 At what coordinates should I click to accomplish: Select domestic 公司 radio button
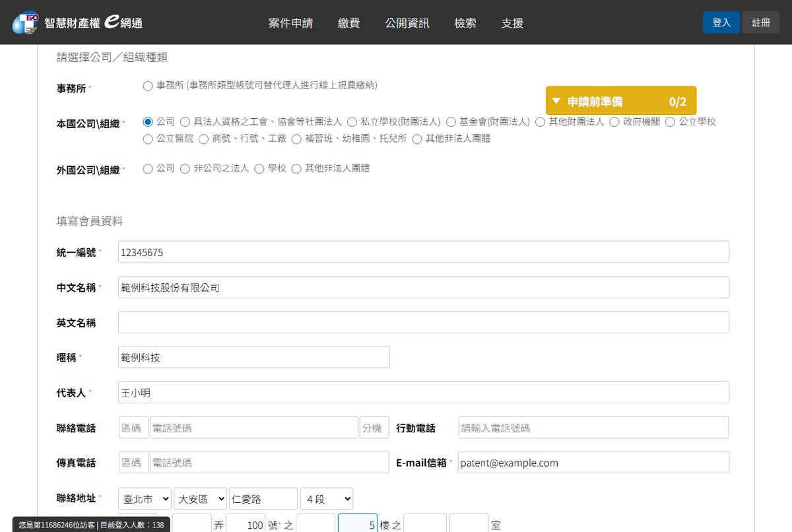point(148,122)
